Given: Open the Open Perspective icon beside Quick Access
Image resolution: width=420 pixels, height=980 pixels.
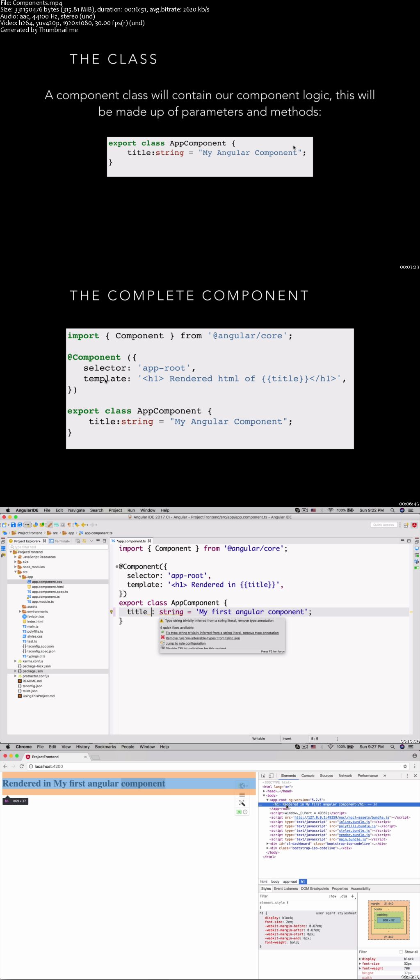Looking at the screenshot, I should [x=406, y=525].
